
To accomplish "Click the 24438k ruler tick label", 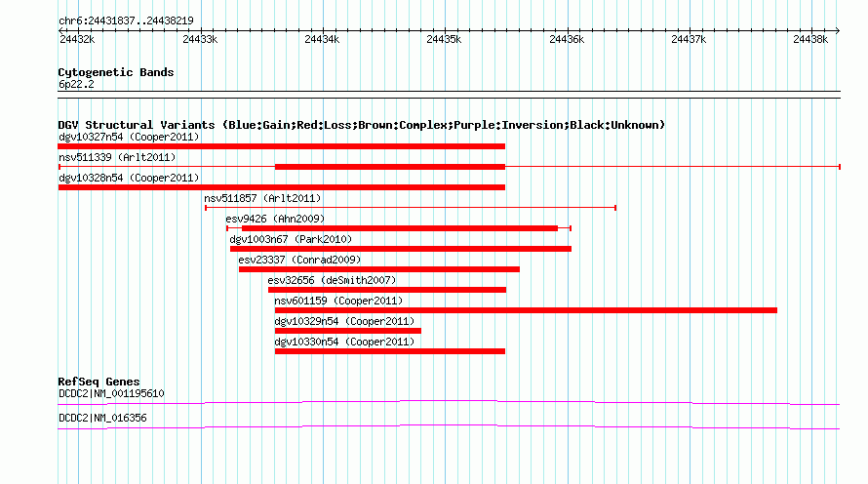I will coord(810,39).
